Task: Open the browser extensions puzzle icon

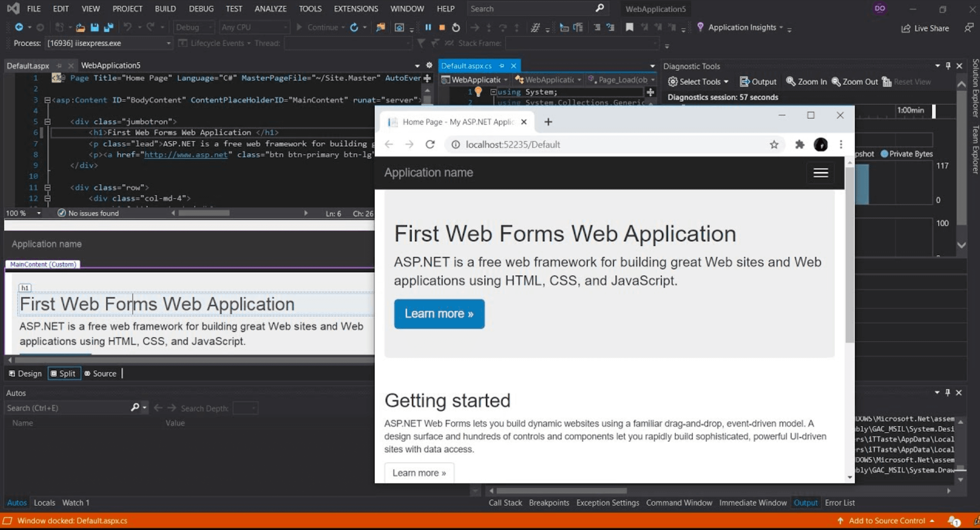Action: tap(800, 145)
